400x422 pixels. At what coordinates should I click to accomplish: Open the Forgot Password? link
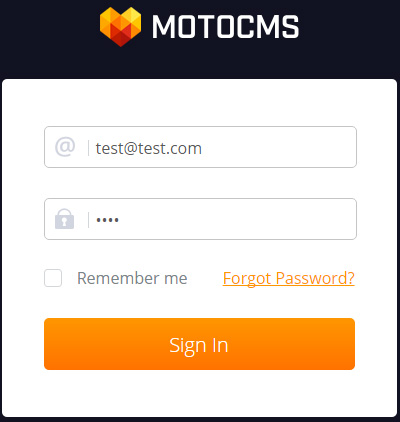point(289,278)
